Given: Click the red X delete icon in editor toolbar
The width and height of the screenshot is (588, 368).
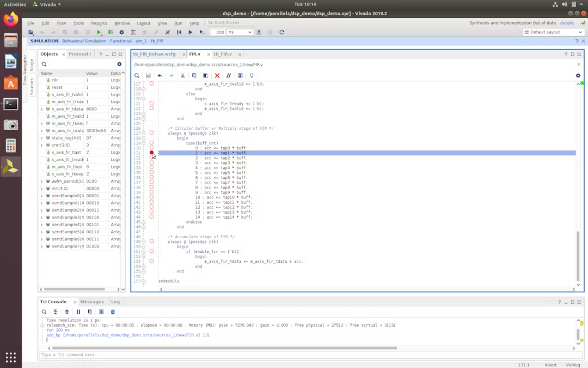Looking at the screenshot, I should click(x=217, y=76).
